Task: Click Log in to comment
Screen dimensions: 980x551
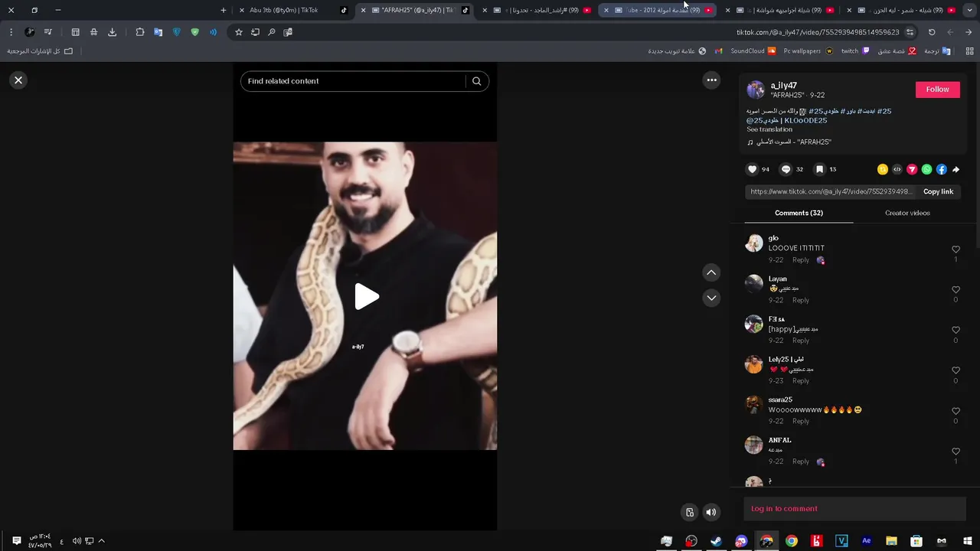Action: tap(784, 509)
